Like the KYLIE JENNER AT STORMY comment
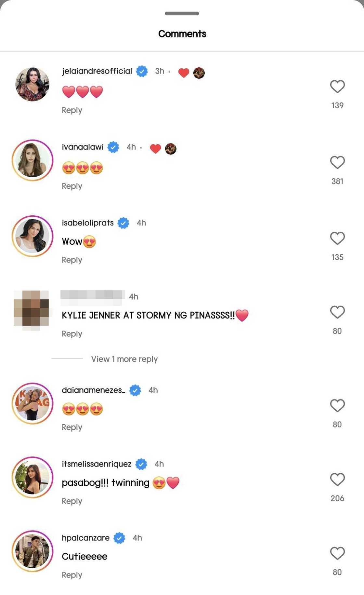This screenshot has height=595, width=364. click(337, 312)
